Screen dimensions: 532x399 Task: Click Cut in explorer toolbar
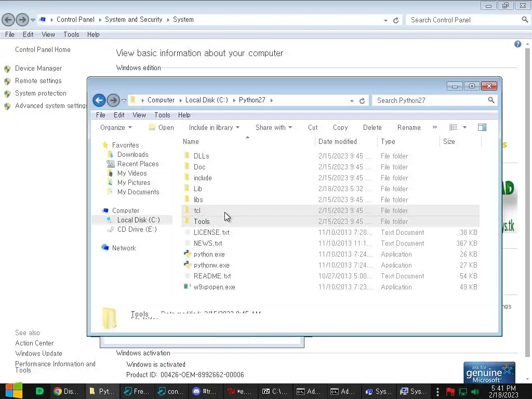click(x=313, y=127)
